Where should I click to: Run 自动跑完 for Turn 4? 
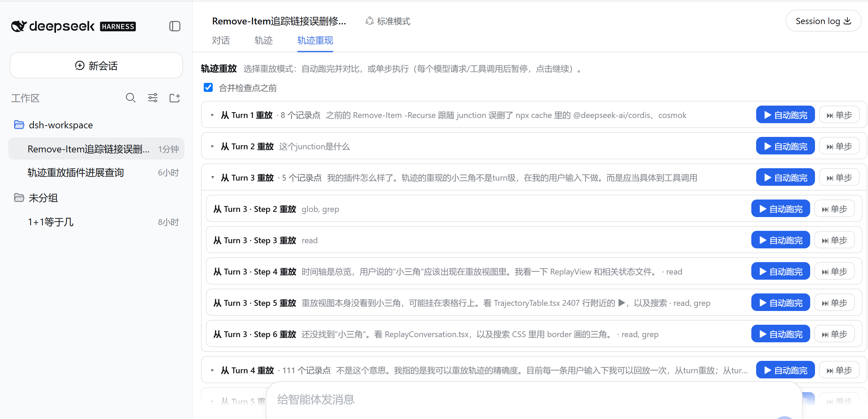pyautogui.click(x=785, y=370)
